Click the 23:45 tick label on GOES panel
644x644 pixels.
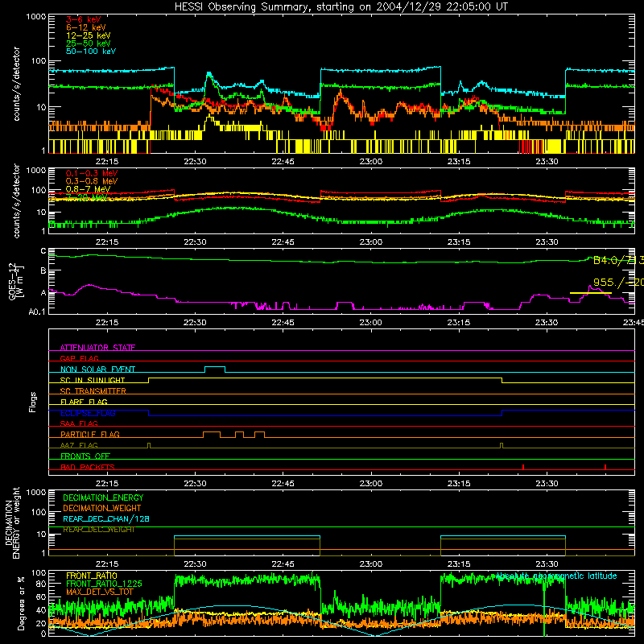633,323
